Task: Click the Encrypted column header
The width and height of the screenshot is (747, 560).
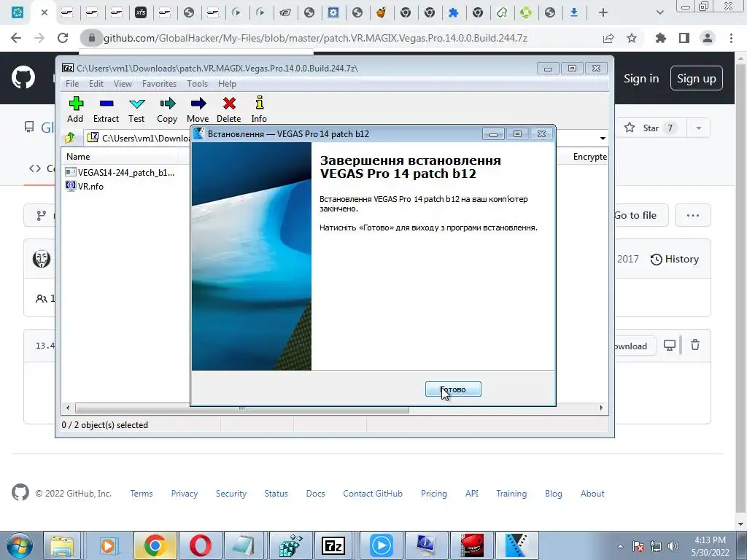Action: 589,157
